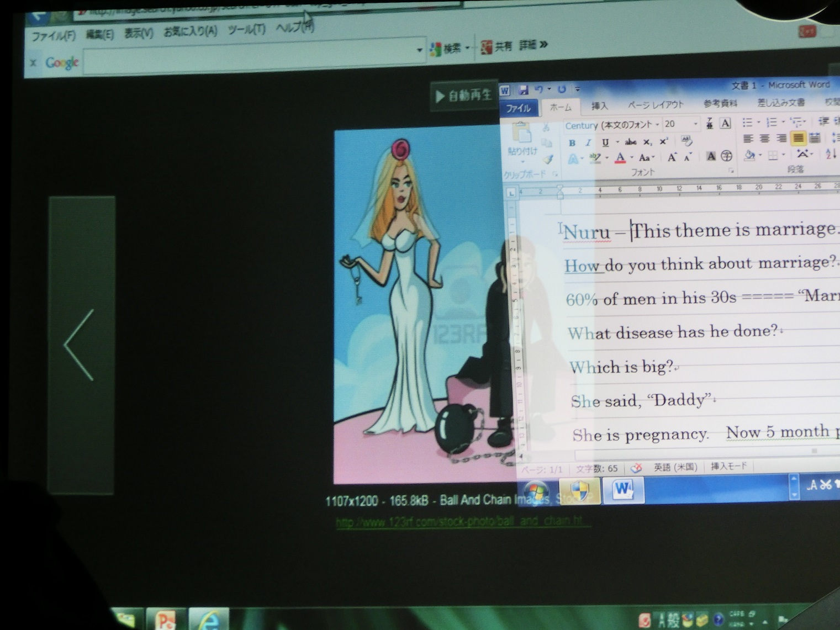Click the 英語 (米国) language status in Word
The width and height of the screenshot is (840, 630).
(x=675, y=467)
